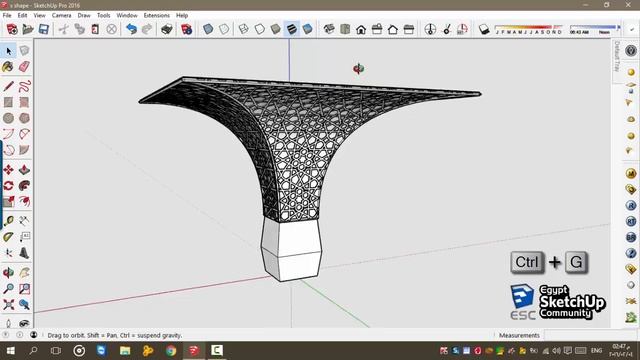This screenshot has width=640, height=360.
Task: Select the Pie tool
Action: tap(24, 150)
